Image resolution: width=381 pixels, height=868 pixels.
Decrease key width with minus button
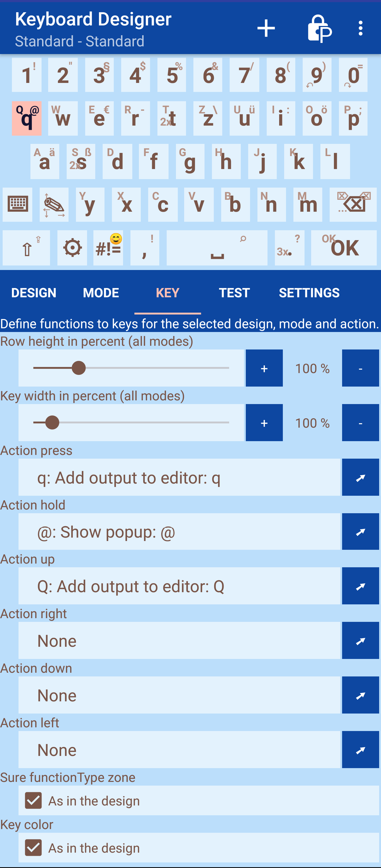pyautogui.click(x=360, y=423)
